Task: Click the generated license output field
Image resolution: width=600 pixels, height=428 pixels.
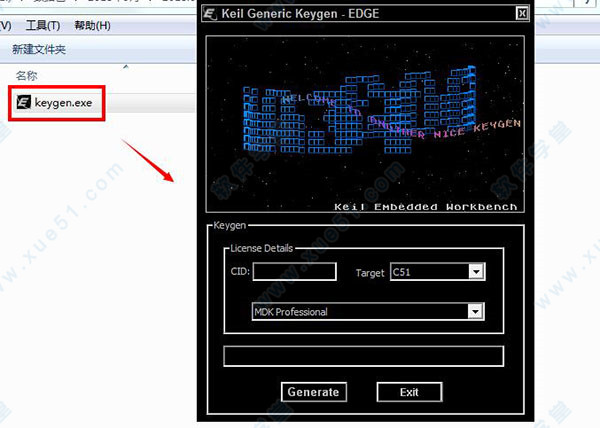Action: pyautogui.click(x=364, y=356)
